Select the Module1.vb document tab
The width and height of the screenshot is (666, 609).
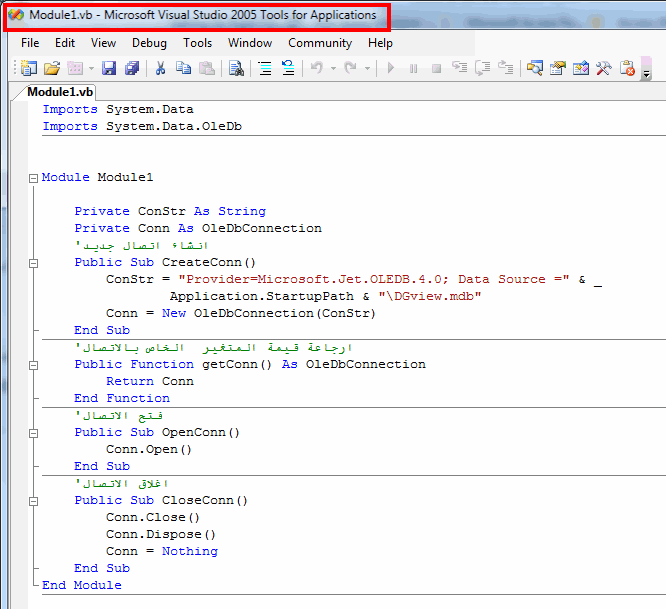point(59,92)
